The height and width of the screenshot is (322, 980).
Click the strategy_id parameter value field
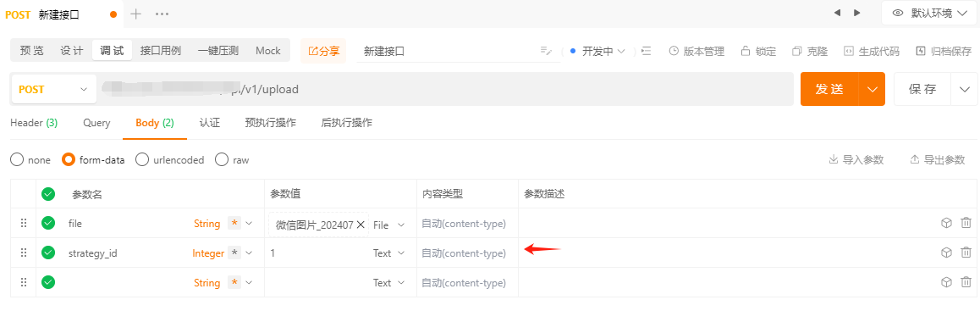(x=317, y=253)
